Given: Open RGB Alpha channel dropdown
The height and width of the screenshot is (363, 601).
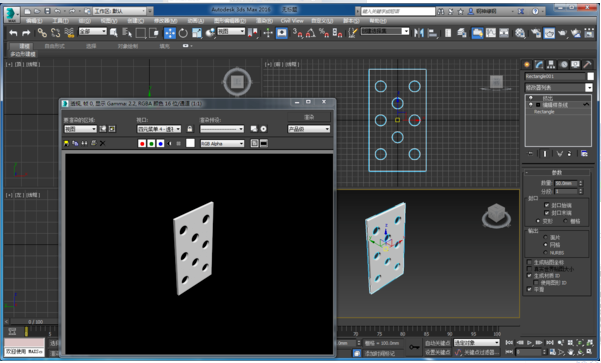Looking at the screenshot, I should pos(222,143).
